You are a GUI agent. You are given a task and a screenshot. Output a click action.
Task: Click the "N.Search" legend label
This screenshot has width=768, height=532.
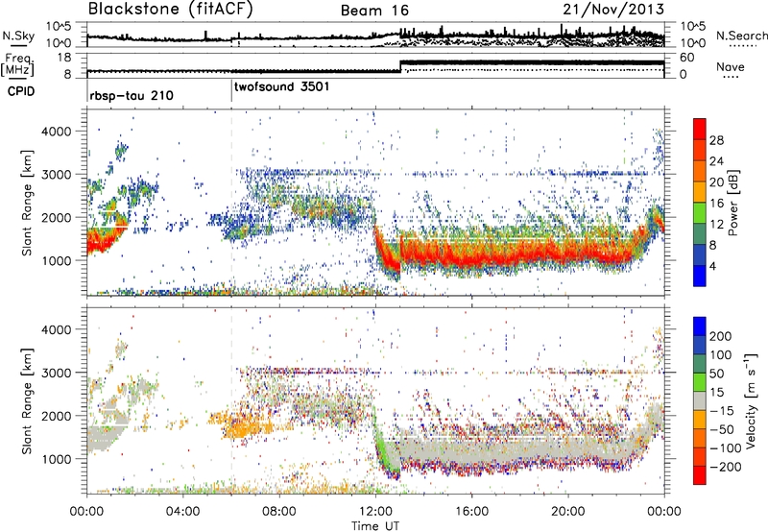(741, 36)
